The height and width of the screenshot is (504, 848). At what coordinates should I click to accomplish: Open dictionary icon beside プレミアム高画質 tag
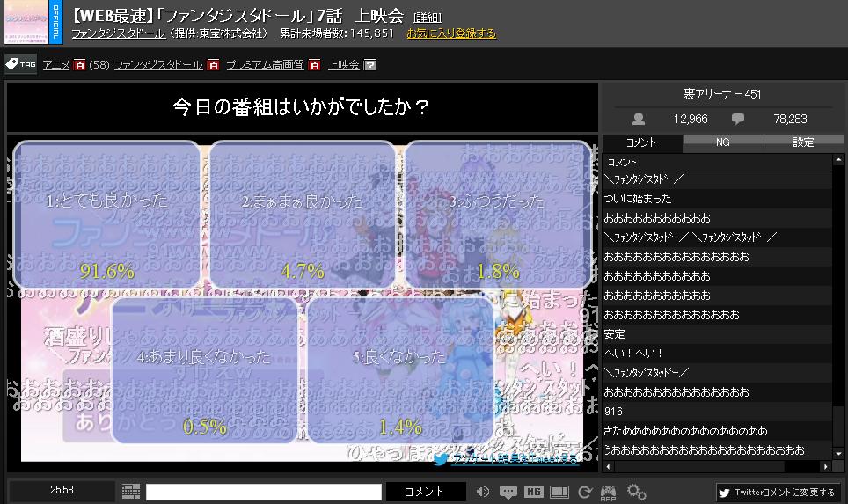point(314,65)
